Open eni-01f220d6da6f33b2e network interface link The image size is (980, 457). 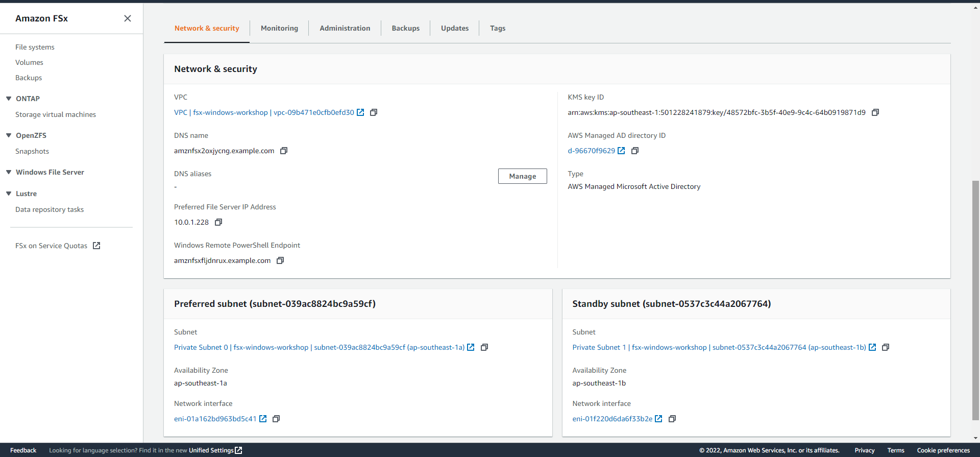[x=612, y=419]
